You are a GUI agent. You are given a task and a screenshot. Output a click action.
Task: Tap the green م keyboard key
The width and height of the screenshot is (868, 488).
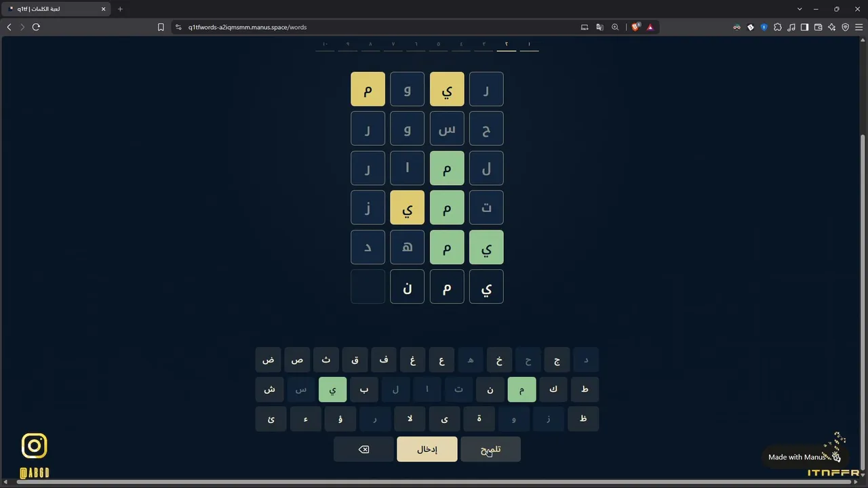[x=521, y=390]
